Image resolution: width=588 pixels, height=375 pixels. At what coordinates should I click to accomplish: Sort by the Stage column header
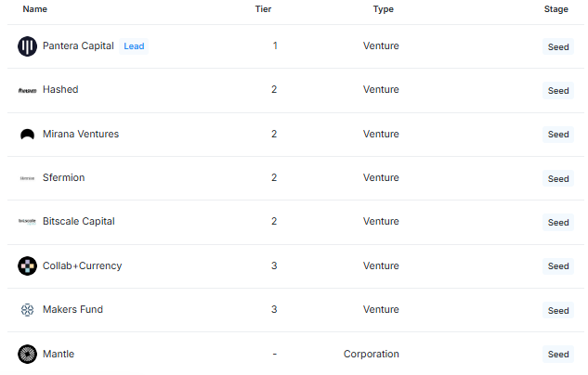[x=556, y=9]
